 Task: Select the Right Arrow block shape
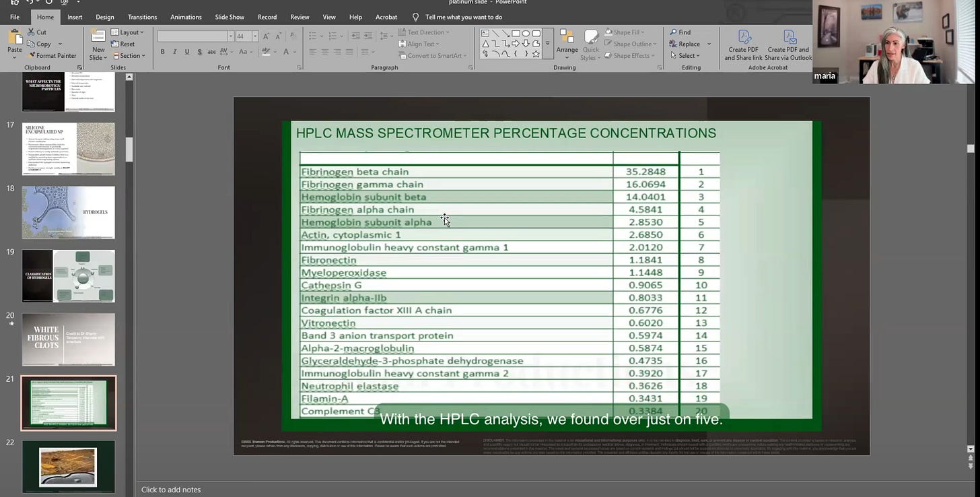(x=516, y=44)
